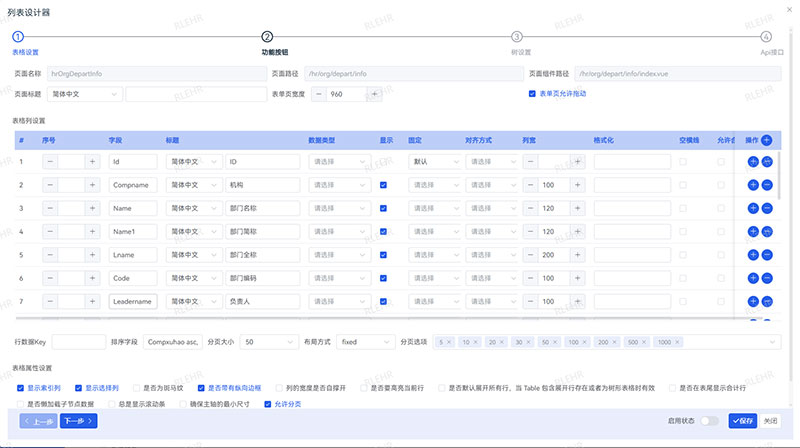Add a row after the Name field
Screen dimensions: 800x448
[x=753, y=208]
